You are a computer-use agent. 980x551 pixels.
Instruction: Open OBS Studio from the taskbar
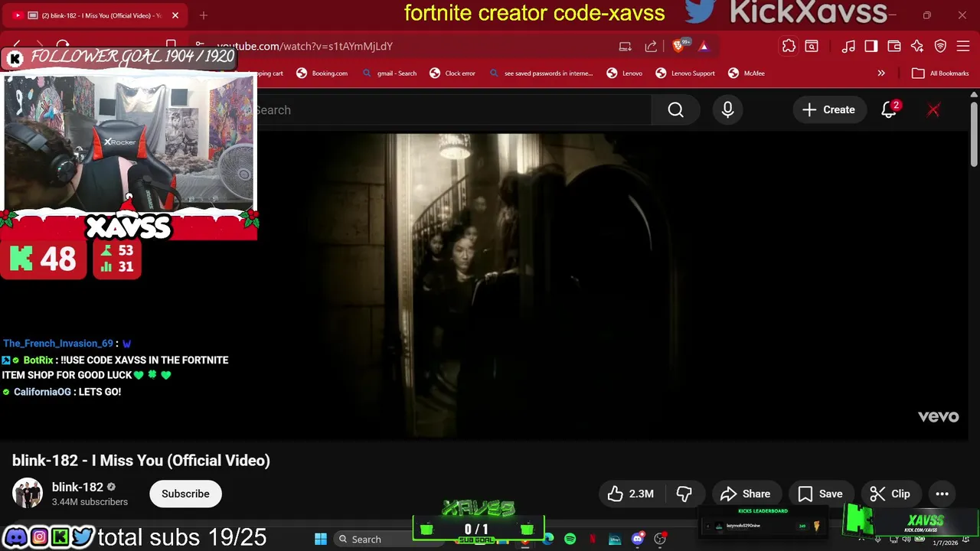coord(660,539)
